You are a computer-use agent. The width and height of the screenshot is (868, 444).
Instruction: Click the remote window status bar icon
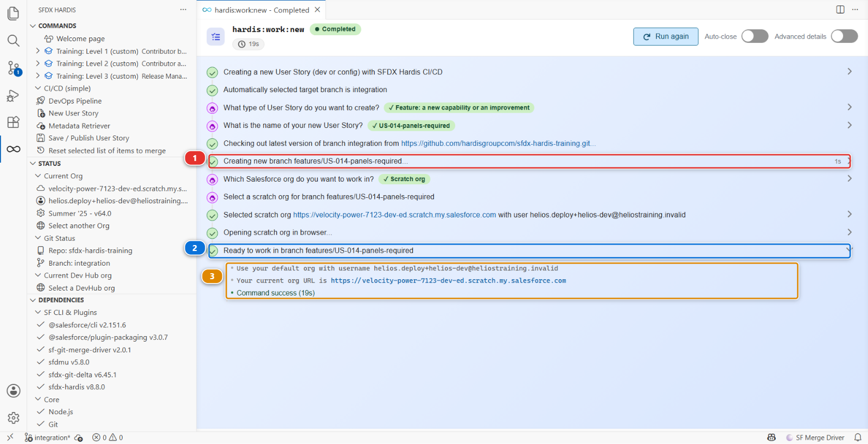point(10,437)
